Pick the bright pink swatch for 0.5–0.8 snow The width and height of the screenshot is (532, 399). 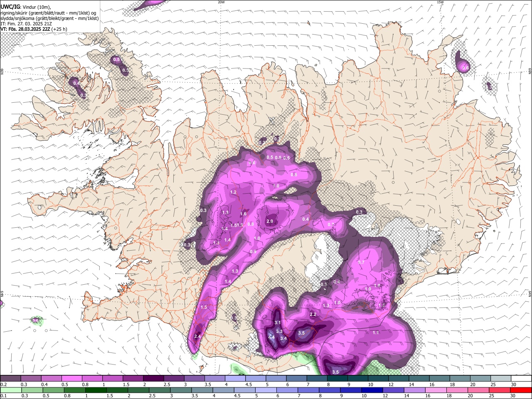tap(72, 378)
